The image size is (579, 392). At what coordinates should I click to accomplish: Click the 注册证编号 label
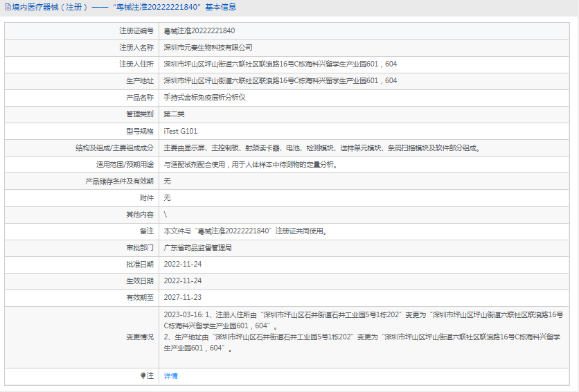tap(136, 31)
